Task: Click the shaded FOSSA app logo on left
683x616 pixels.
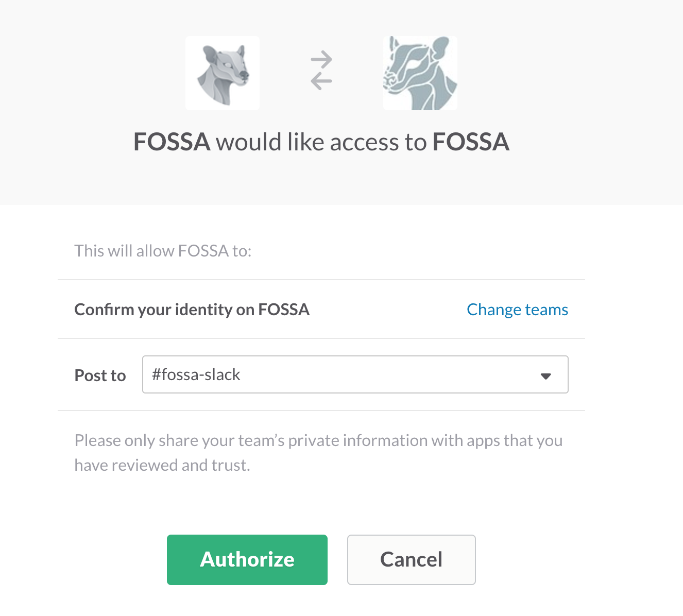Action: point(223,73)
